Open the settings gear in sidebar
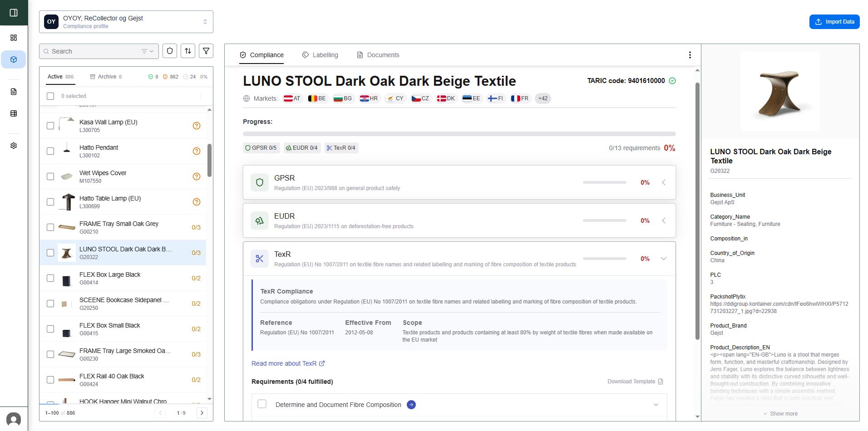 [x=14, y=146]
